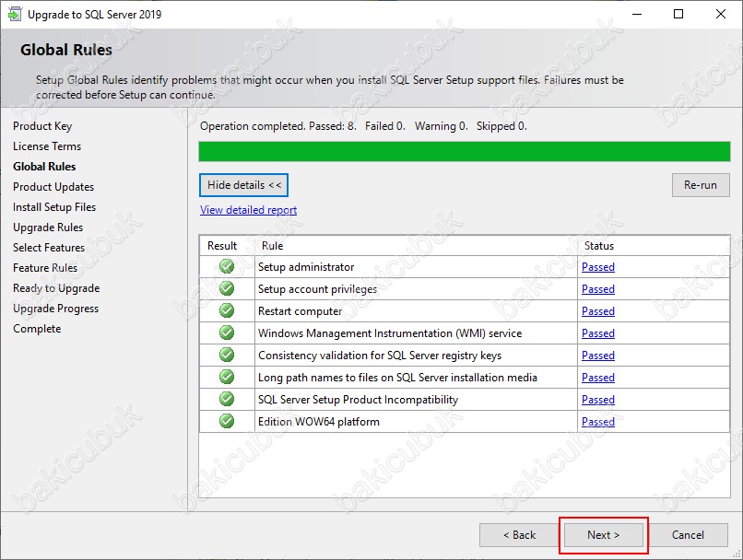This screenshot has height=560, width=743.
Task: Close the Upgrade to SQL Server 2019 window
Action: 720,14
